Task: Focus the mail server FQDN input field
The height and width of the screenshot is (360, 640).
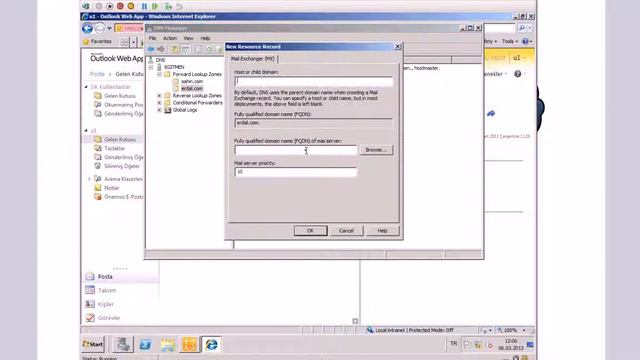Action: point(296,150)
